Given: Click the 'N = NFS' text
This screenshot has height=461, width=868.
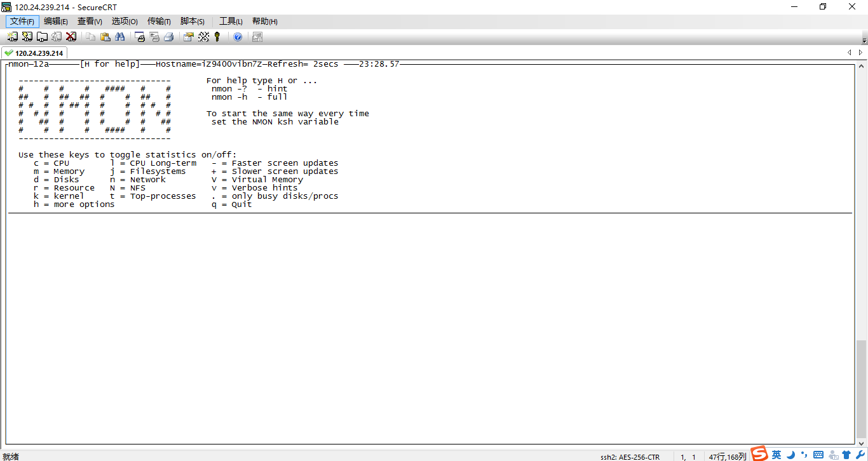Looking at the screenshot, I should [128, 188].
